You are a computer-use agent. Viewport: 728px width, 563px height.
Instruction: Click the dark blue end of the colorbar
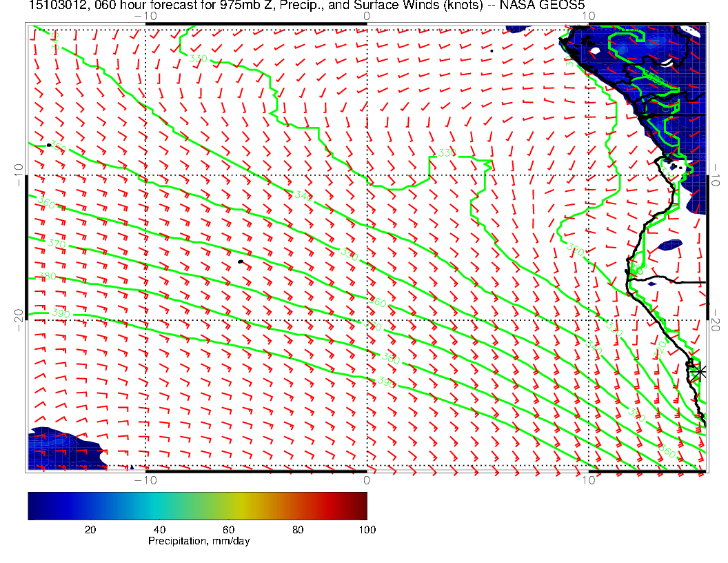coord(32,506)
